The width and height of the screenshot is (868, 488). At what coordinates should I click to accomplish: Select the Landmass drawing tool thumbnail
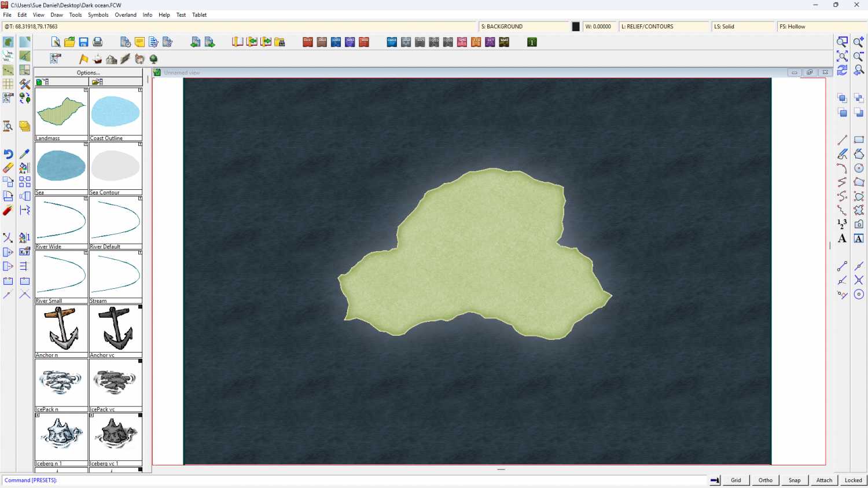tap(61, 112)
